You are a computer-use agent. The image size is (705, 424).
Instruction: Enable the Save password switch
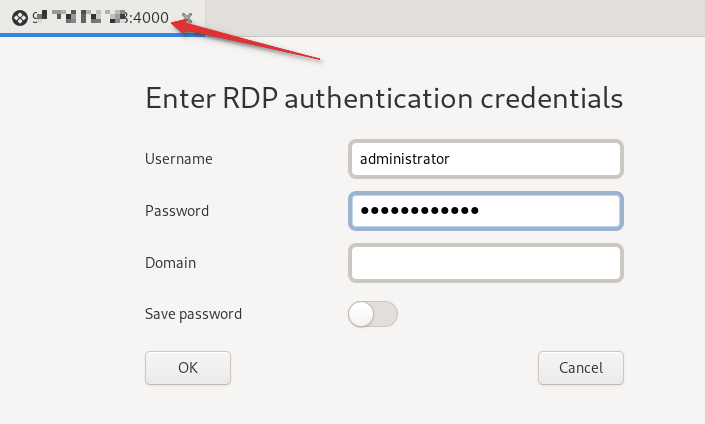tap(373, 314)
